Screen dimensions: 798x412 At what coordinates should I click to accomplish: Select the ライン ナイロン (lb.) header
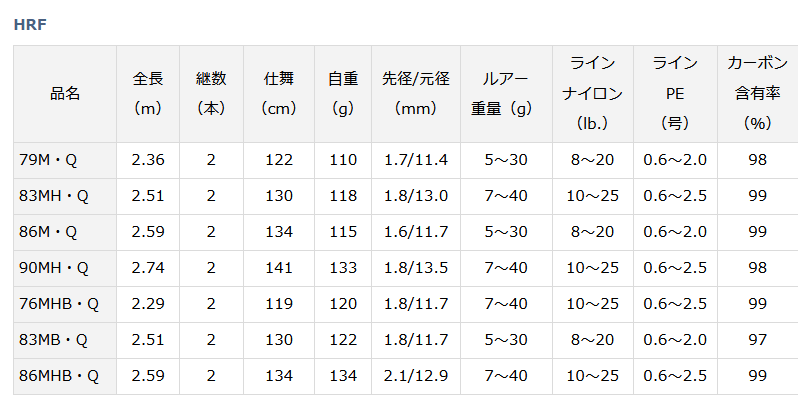pos(593,94)
